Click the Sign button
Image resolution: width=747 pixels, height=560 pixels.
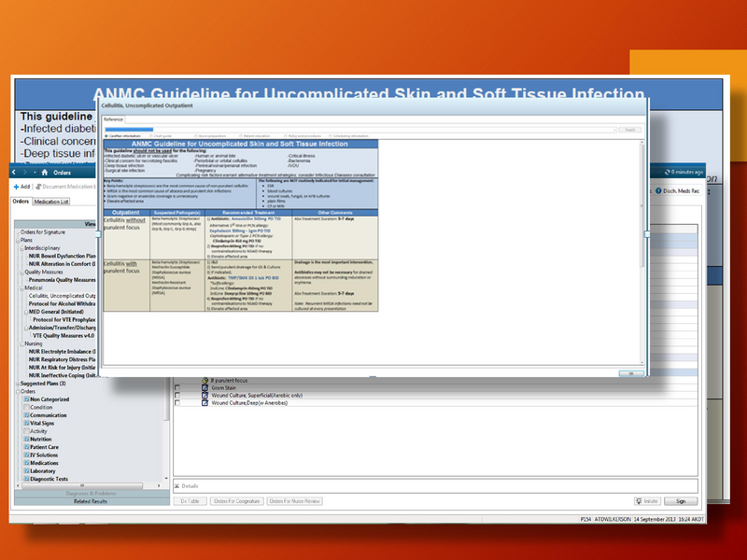click(x=681, y=501)
